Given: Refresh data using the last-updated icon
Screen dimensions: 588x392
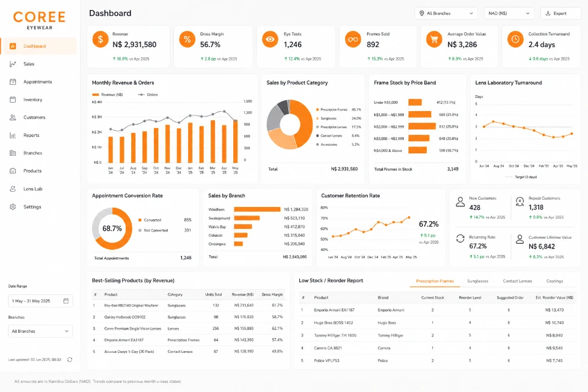Looking at the screenshot, I should click(x=70, y=360).
